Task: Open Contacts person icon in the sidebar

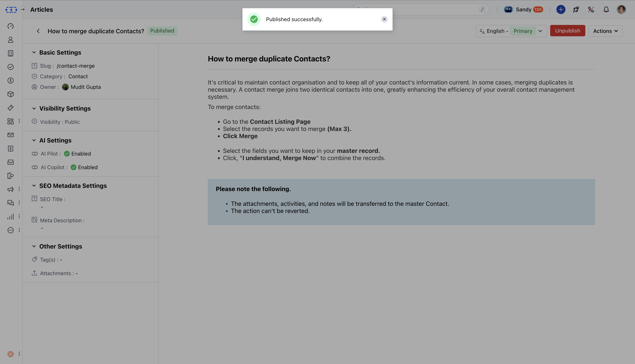Action: coord(11,40)
